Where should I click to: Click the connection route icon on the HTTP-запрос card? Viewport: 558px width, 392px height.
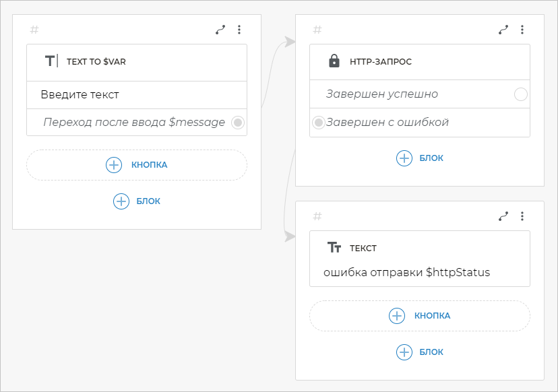[x=503, y=30]
